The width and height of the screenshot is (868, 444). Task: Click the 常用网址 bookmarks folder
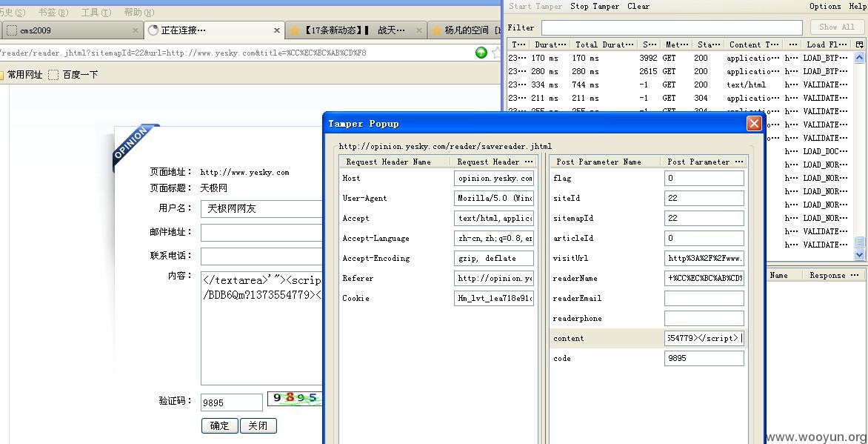coord(21,75)
